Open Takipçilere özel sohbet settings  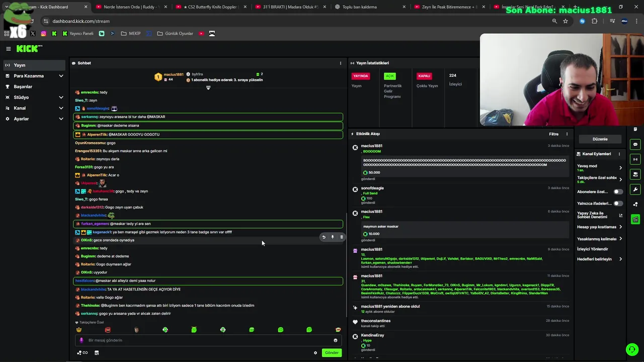pos(600,179)
